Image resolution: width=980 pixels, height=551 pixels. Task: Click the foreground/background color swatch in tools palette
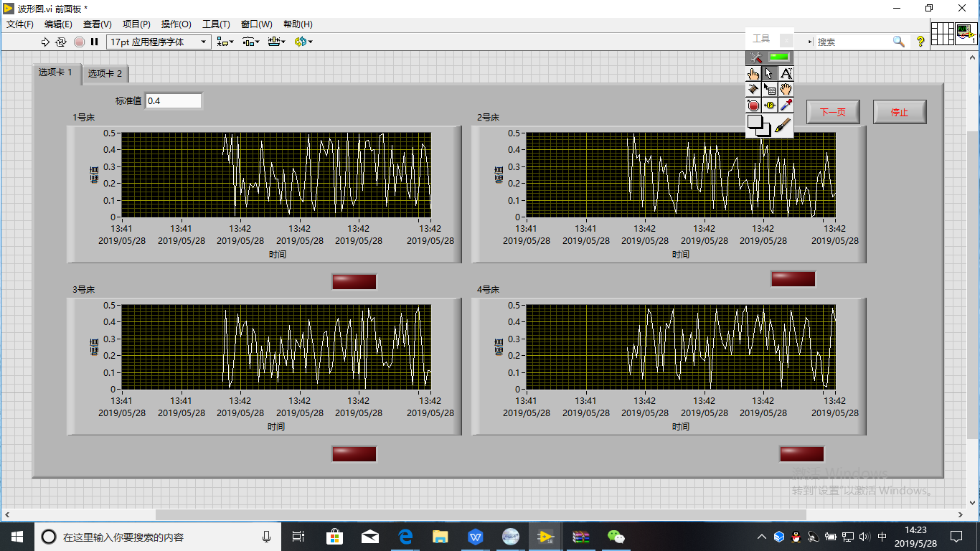(758, 126)
